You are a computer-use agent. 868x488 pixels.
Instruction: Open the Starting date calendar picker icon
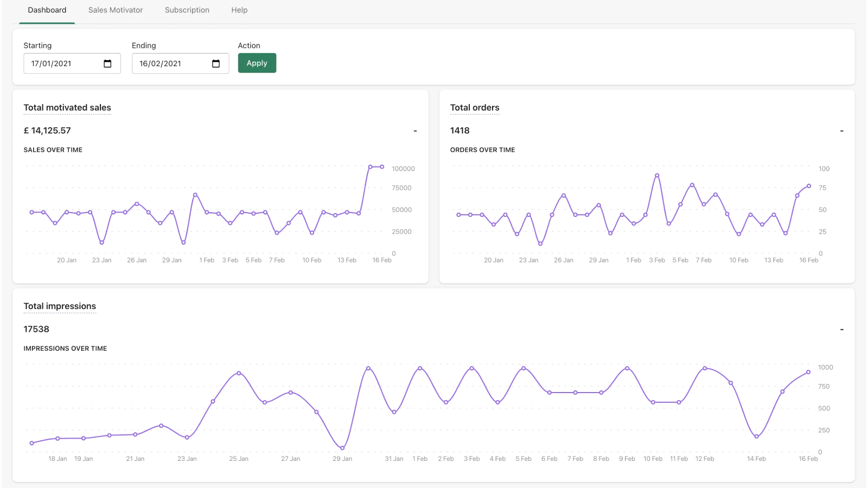(107, 63)
